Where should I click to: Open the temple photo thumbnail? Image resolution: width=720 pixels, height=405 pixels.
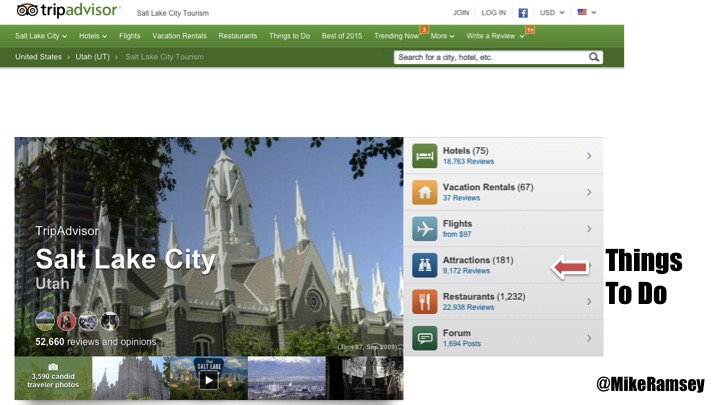coord(131,378)
